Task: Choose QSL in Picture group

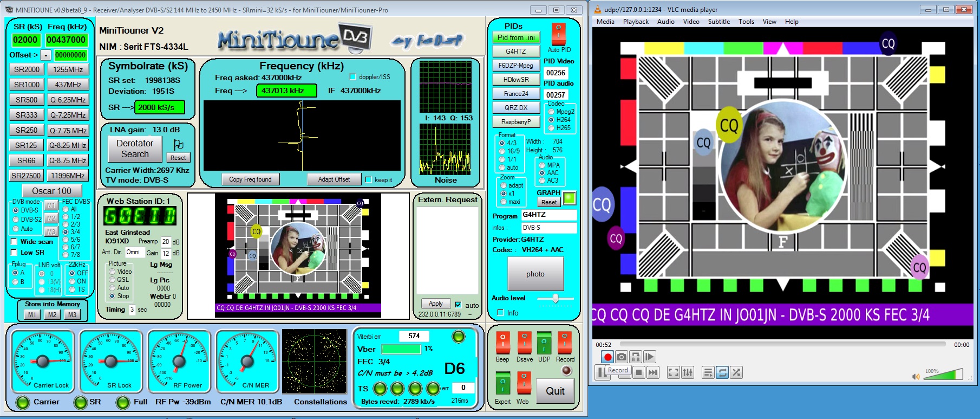Action: 113,280
